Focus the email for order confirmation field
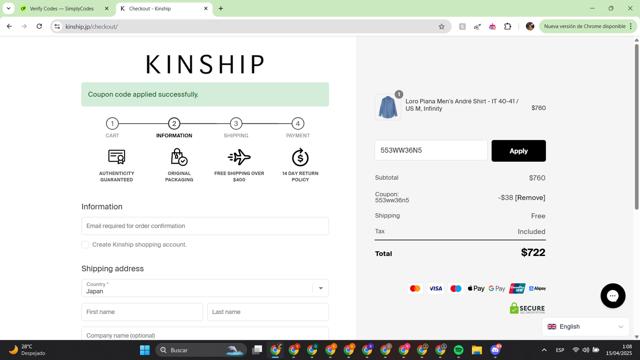Image resolution: width=640 pixels, height=360 pixels. pyautogui.click(x=205, y=226)
